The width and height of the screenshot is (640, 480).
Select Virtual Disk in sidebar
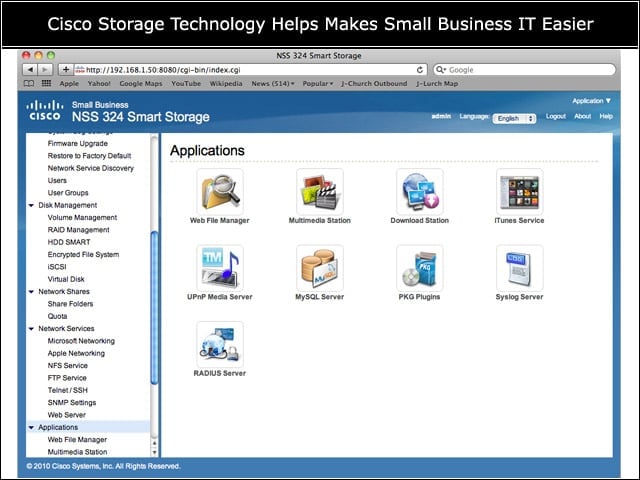[66, 279]
